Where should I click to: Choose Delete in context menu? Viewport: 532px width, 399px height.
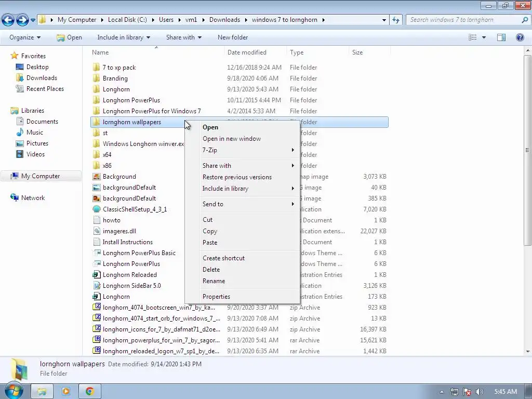tap(242, 270)
